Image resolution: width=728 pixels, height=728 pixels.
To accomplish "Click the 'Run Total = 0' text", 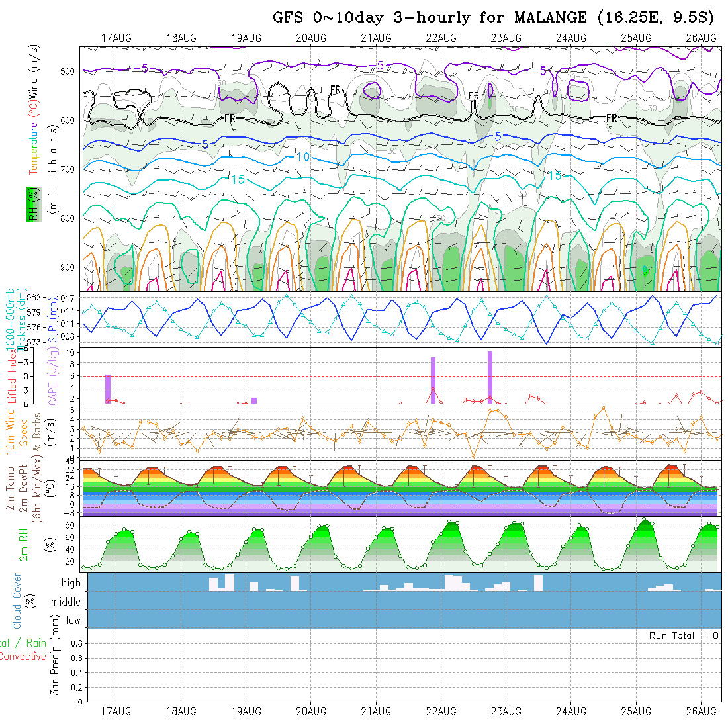I will (684, 635).
